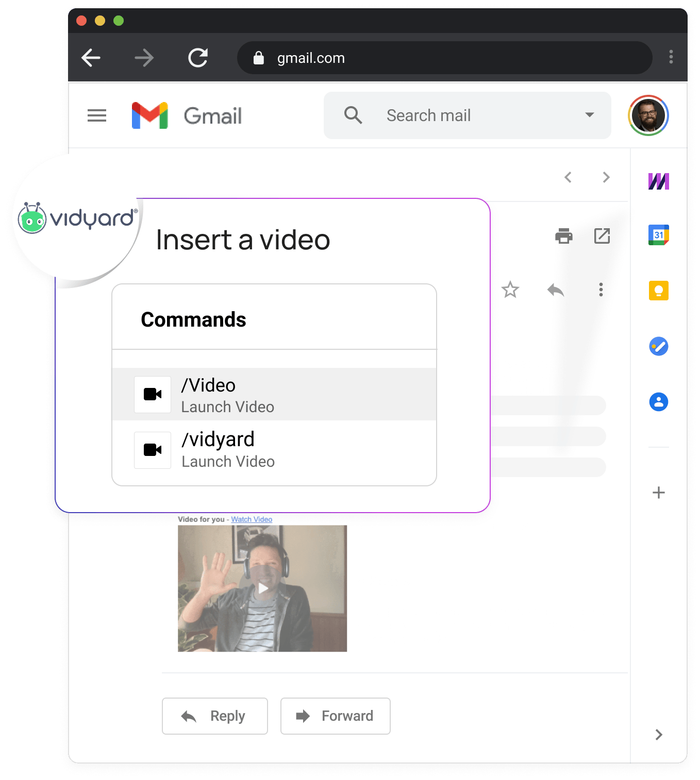Open Google Keep side panel icon
The width and height of the screenshot is (700, 780).
659,291
